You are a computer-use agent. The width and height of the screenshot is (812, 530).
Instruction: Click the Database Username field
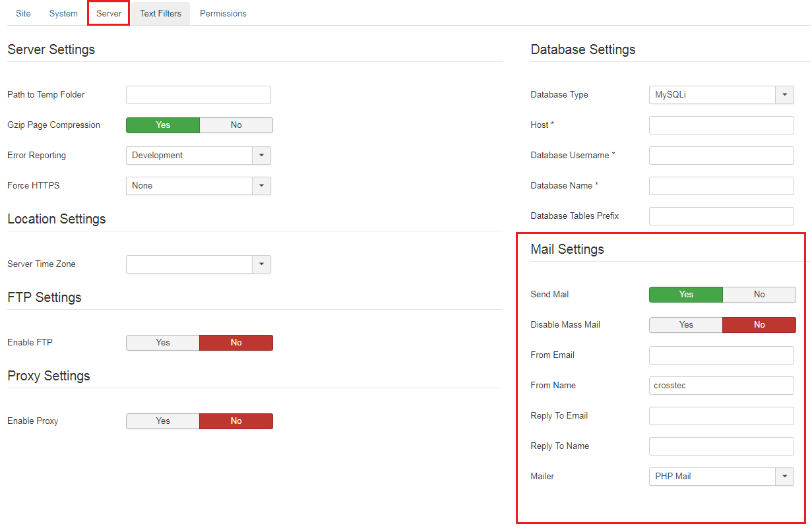(722, 156)
